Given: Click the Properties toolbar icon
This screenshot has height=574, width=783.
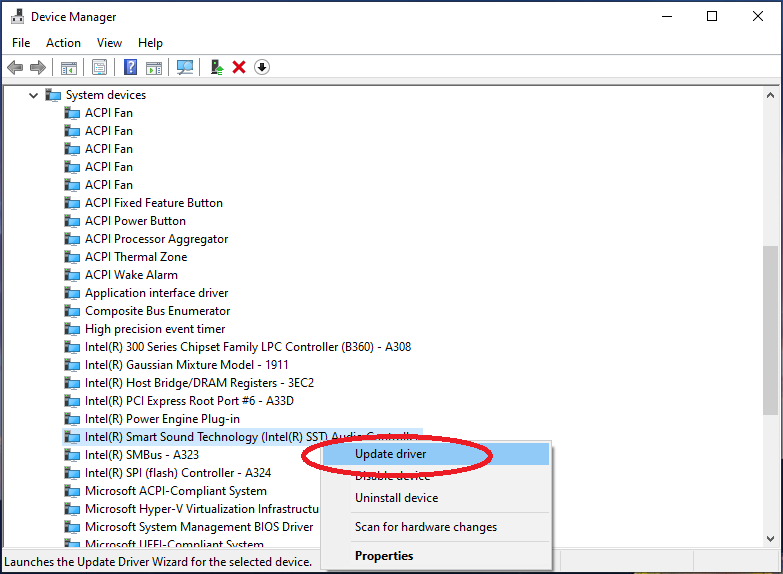Looking at the screenshot, I should (x=99, y=67).
